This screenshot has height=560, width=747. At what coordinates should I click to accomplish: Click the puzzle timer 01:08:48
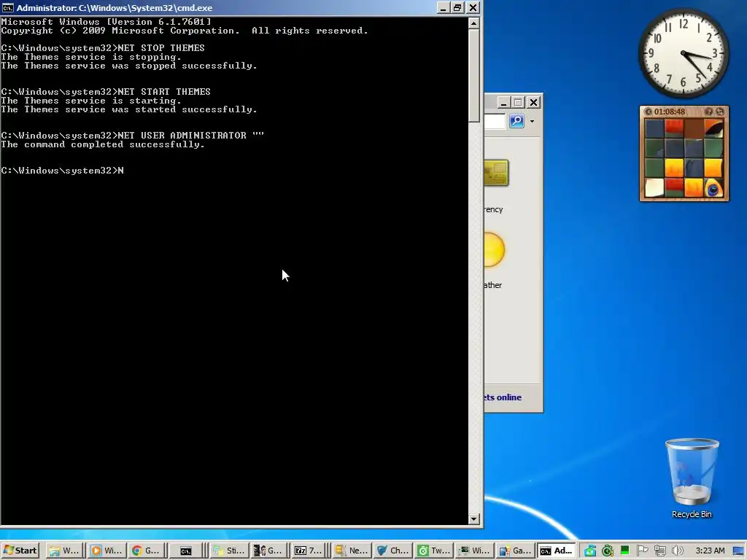pyautogui.click(x=670, y=112)
